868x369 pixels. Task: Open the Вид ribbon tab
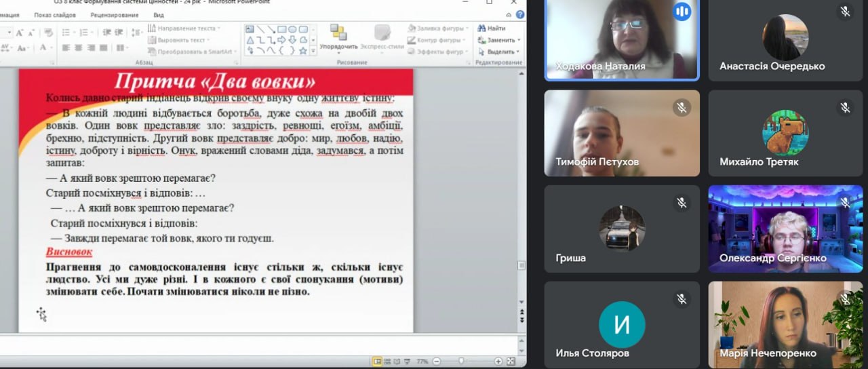159,14
